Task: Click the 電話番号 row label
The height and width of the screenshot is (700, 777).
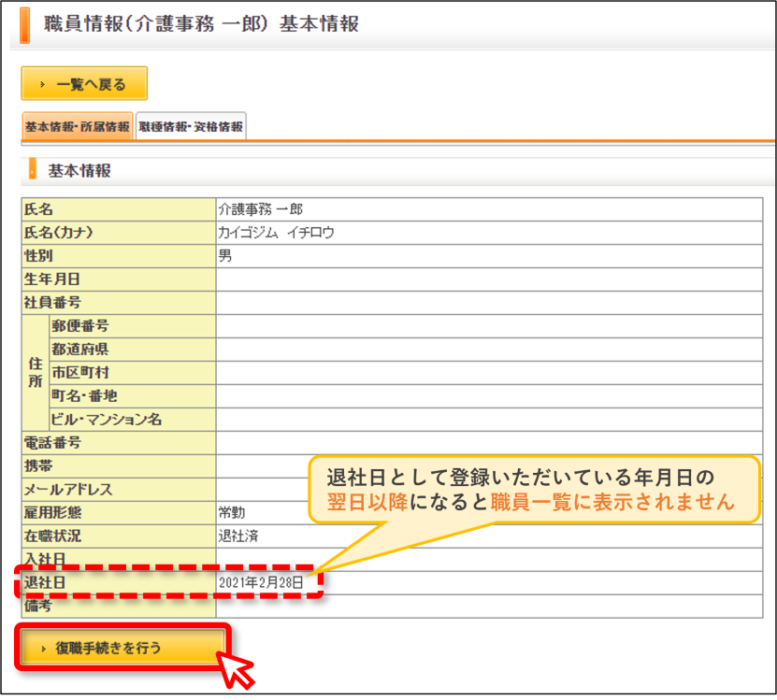Action: click(119, 443)
